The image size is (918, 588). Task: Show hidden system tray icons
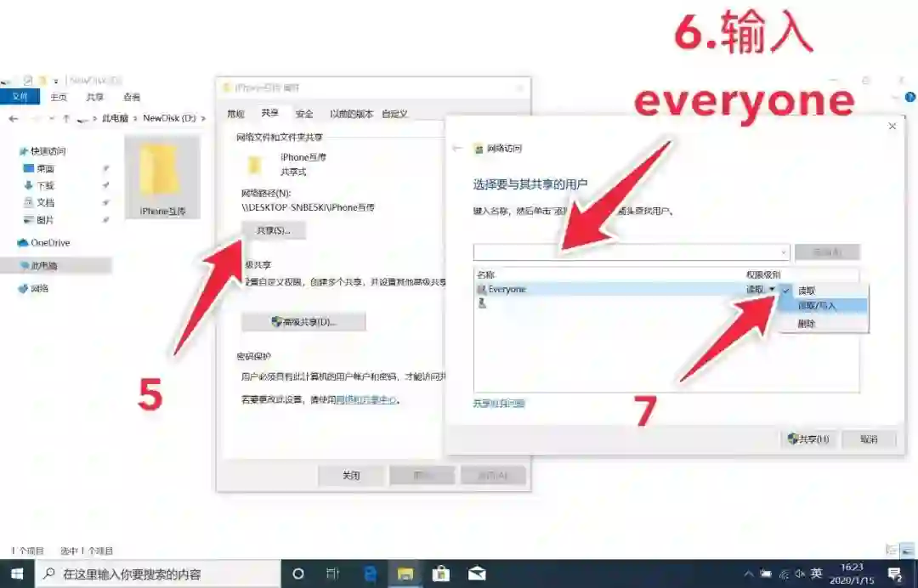point(749,574)
